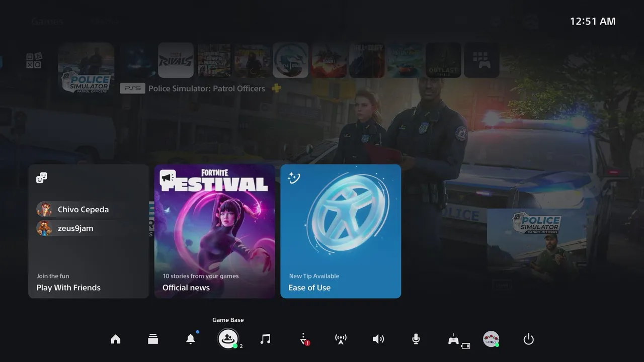Open the Music note icon
Image resolution: width=644 pixels, height=362 pixels.
(x=265, y=339)
